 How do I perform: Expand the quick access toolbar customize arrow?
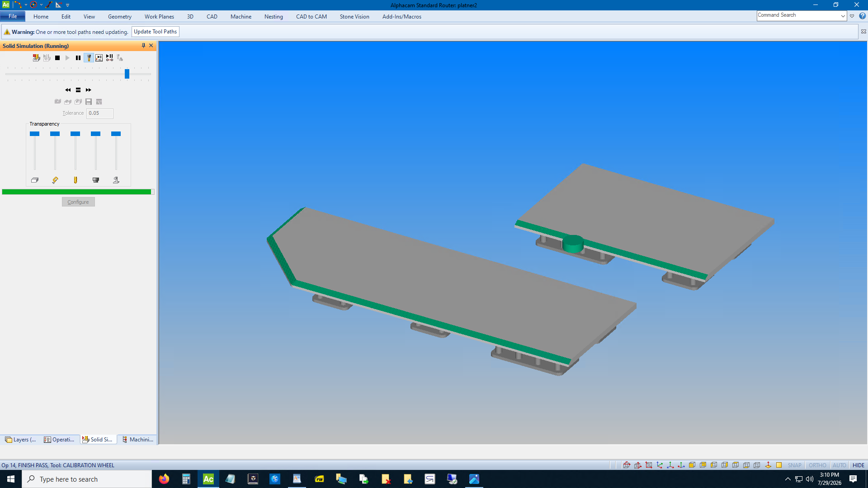click(68, 5)
